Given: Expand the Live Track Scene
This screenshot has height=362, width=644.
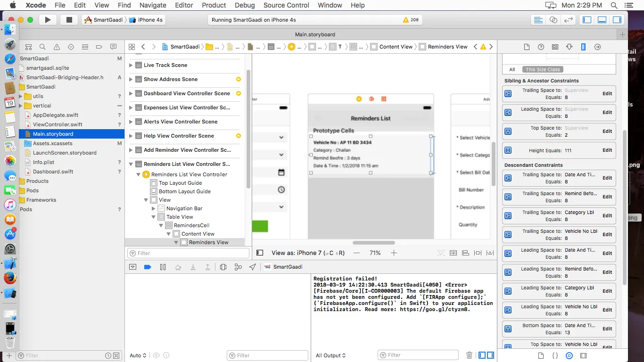Looking at the screenshot, I should click(x=131, y=65).
